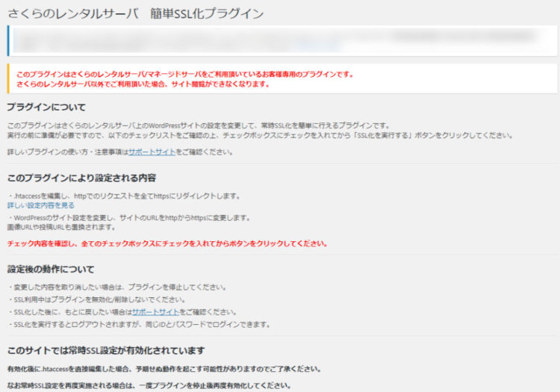The image size is (560, 392).
Task: Click the .htaccessを編集し redirect description line
Action: (124, 196)
